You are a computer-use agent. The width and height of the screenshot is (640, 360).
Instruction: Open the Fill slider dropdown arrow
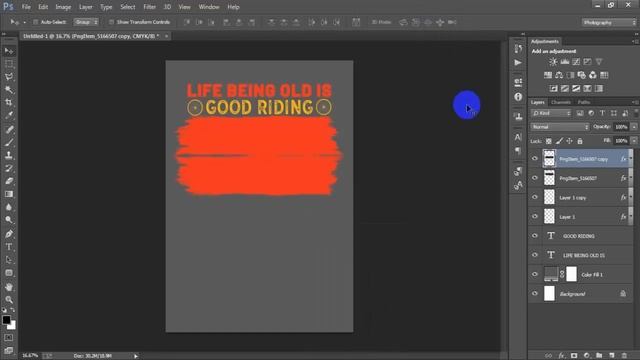(634, 141)
